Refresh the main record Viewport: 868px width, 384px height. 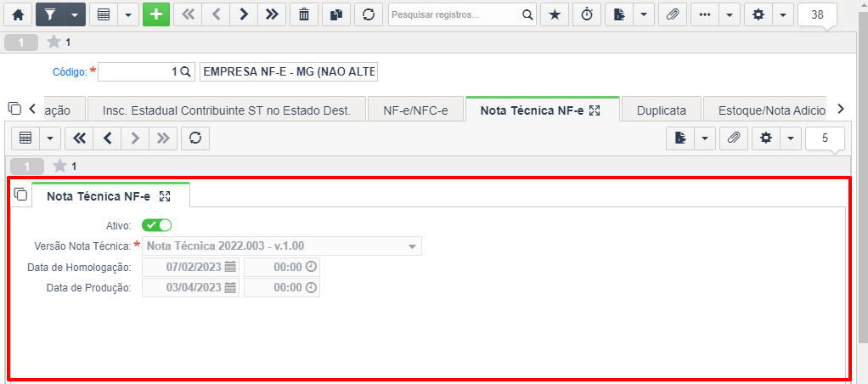pyautogui.click(x=368, y=15)
